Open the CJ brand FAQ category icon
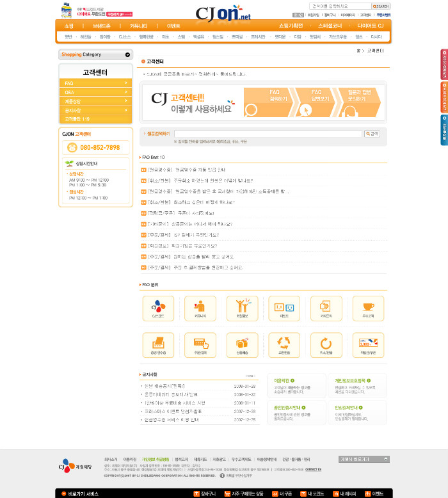Image resolution: width=448 pixels, height=498 pixels. pos(158,309)
